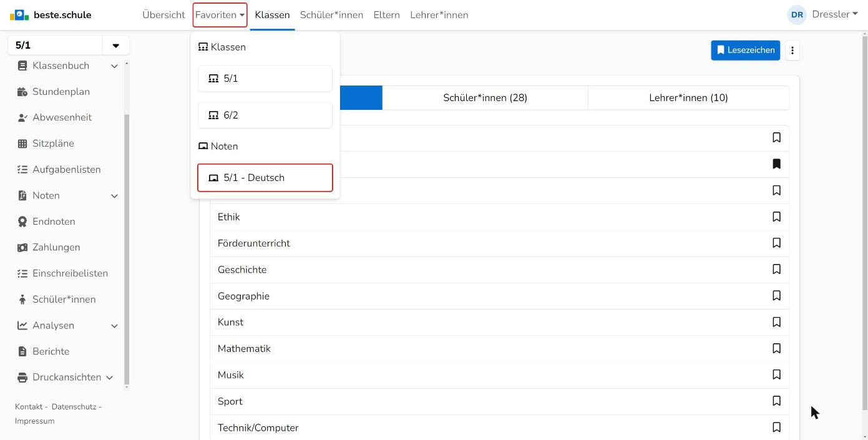The height and width of the screenshot is (440, 868).
Task: Click the Abwesenheit person-check icon
Action: pyautogui.click(x=22, y=117)
